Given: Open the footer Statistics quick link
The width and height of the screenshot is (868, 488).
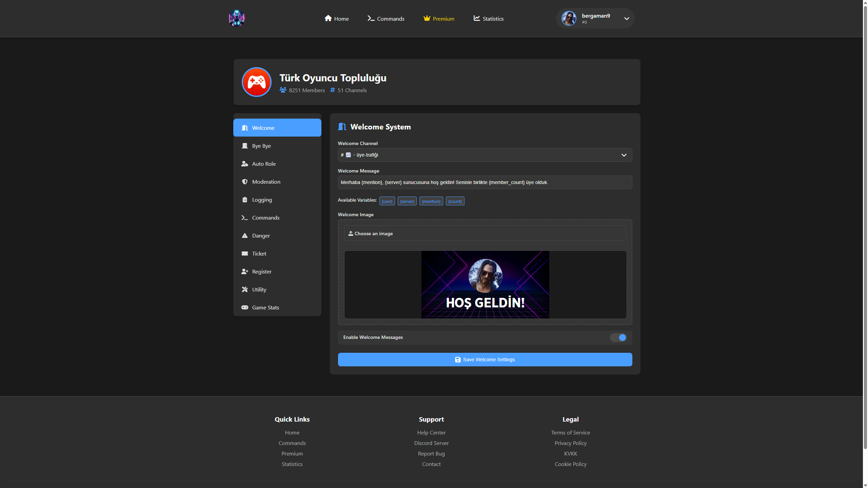Looking at the screenshot, I should (292, 464).
